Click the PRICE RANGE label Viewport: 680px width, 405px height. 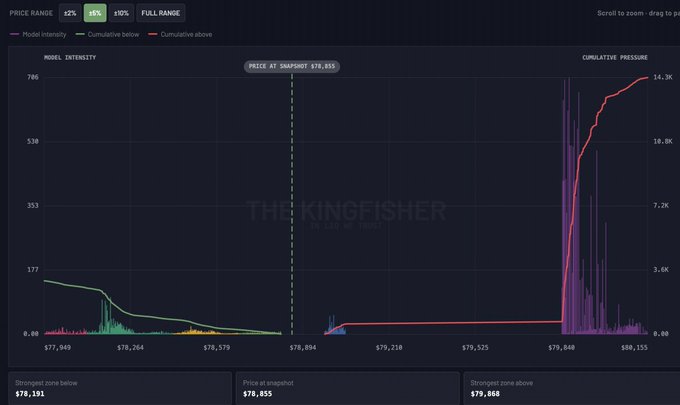(31, 13)
